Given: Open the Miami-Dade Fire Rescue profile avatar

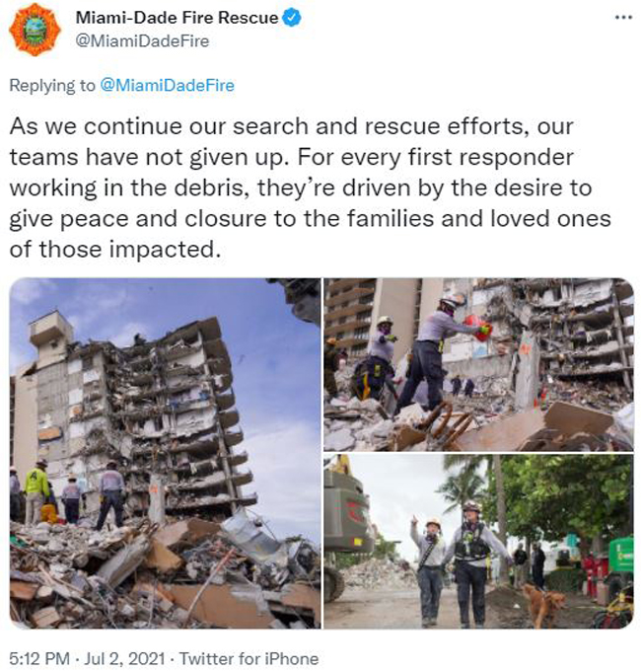Looking at the screenshot, I should pyautogui.click(x=35, y=30).
